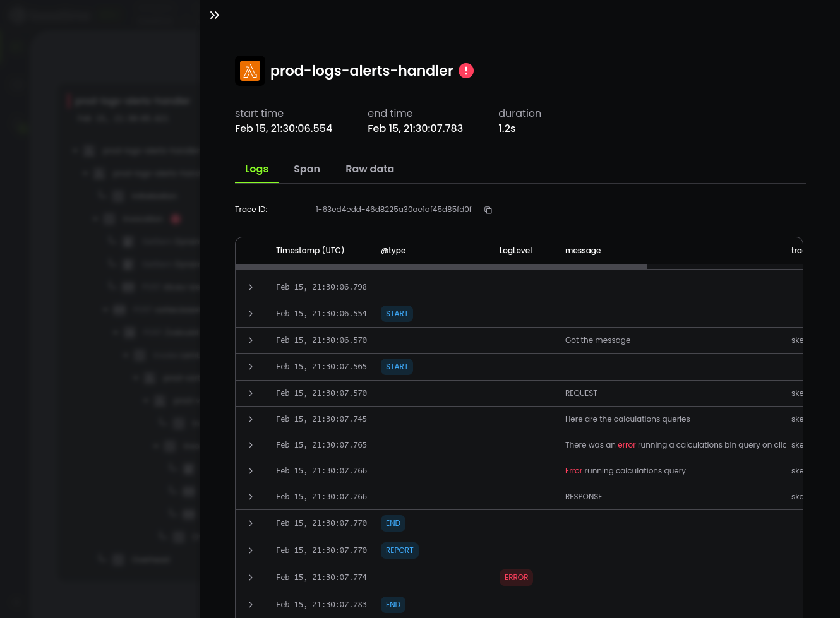840x618 pixels.
Task: Click the Timestamp (UTC) column header
Action: (310, 251)
